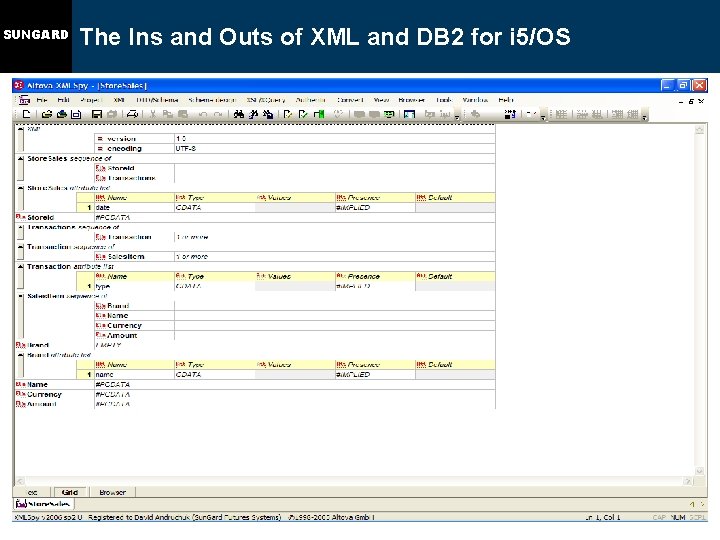
Task: Click the Copy toolbar icon
Action: pos(168,114)
